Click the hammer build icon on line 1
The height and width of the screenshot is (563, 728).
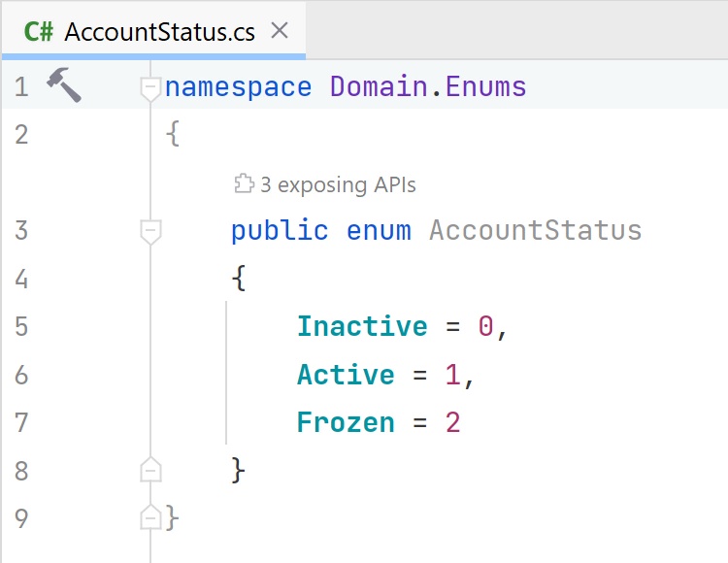(64, 85)
